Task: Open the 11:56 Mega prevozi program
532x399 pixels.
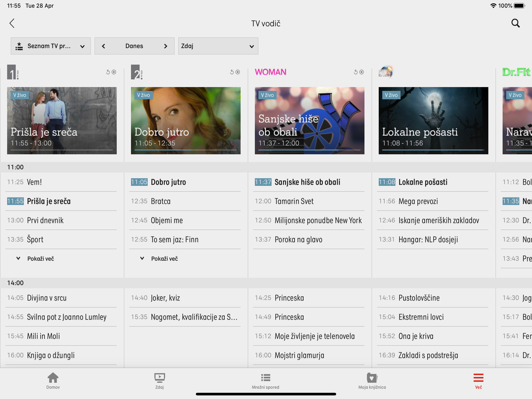Action: point(433,201)
